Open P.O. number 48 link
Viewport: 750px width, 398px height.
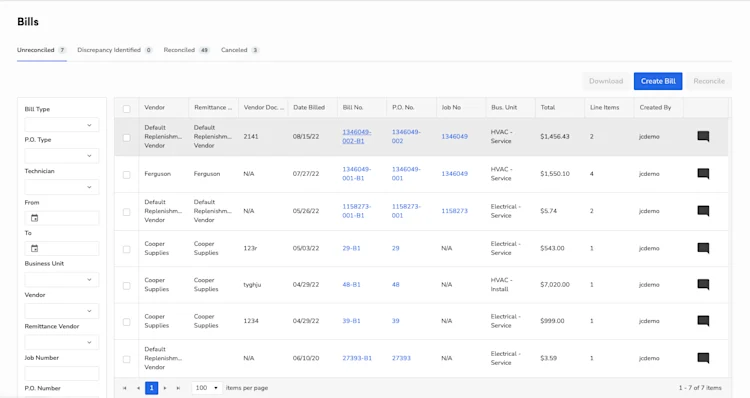396,285
